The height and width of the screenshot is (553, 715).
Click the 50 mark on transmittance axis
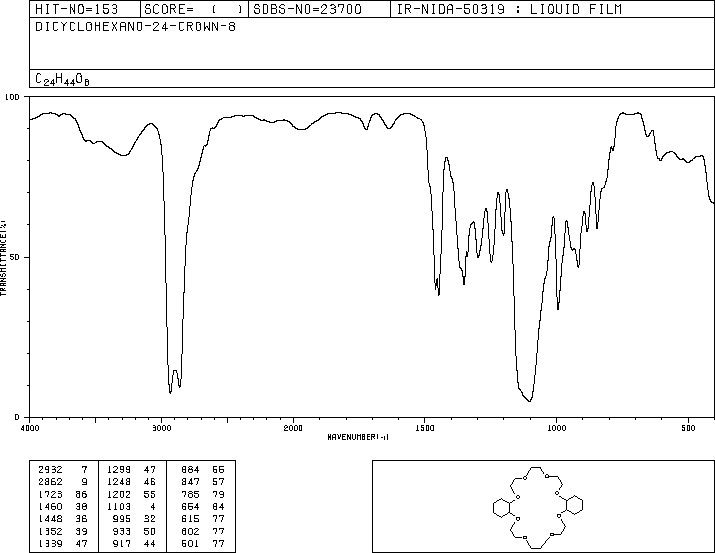tap(15, 257)
